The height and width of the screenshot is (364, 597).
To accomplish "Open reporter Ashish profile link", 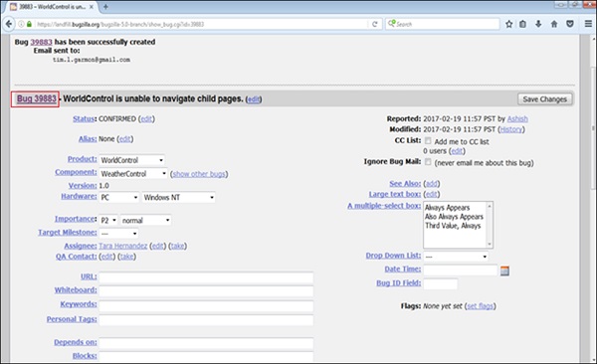I will click(x=517, y=118).
